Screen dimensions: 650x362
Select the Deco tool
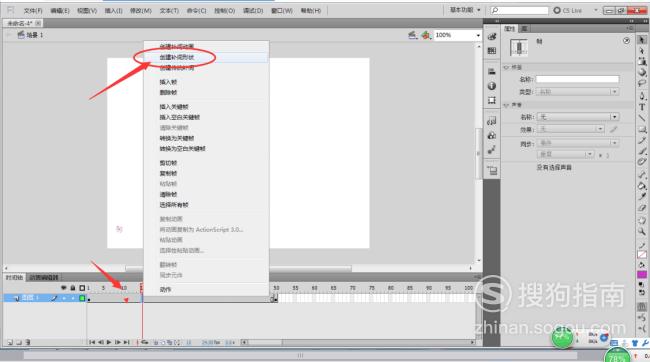tap(642, 162)
